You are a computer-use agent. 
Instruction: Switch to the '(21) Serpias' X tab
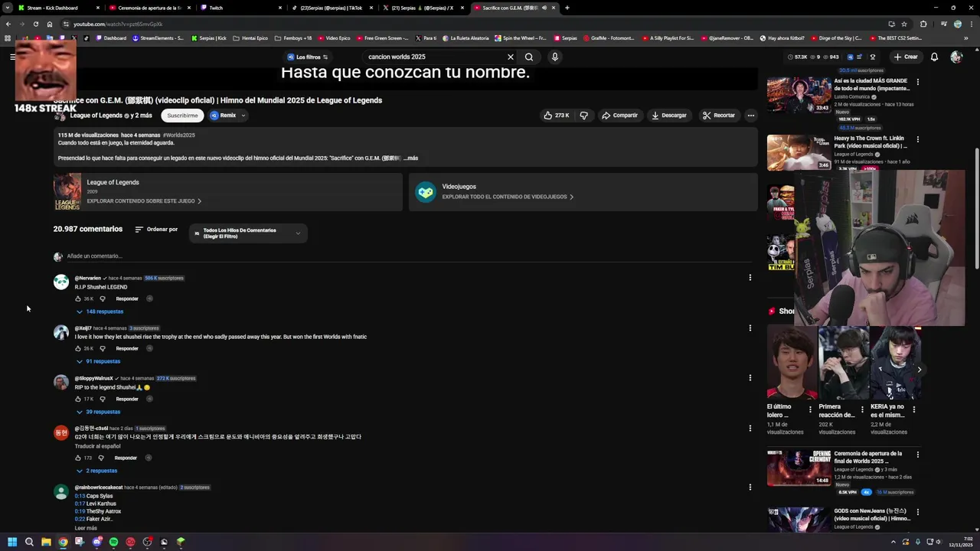(423, 8)
